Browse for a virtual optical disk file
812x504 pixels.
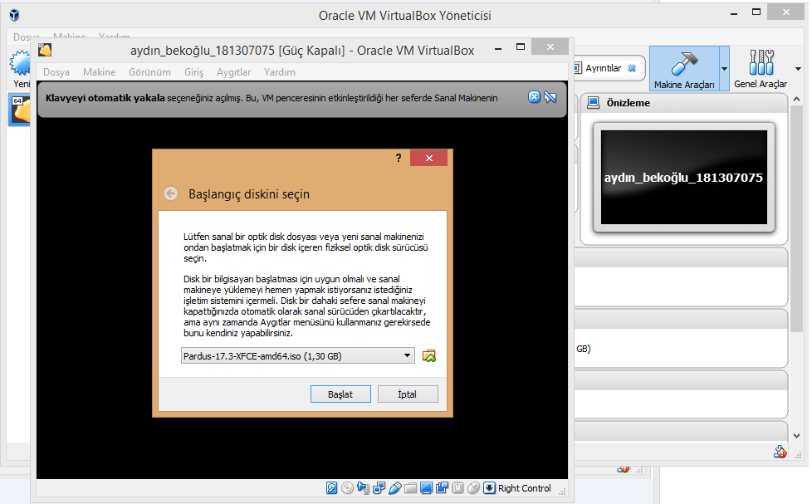pyautogui.click(x=428, y=356)
